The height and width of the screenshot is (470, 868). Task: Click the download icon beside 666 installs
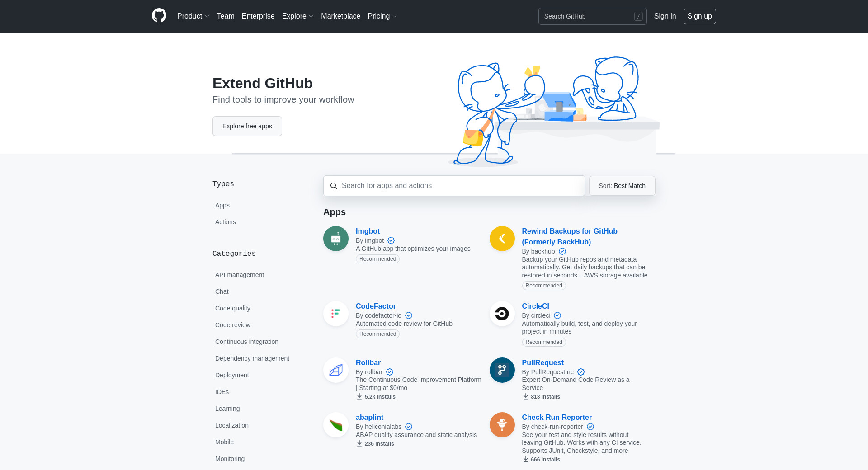[526, 459]
